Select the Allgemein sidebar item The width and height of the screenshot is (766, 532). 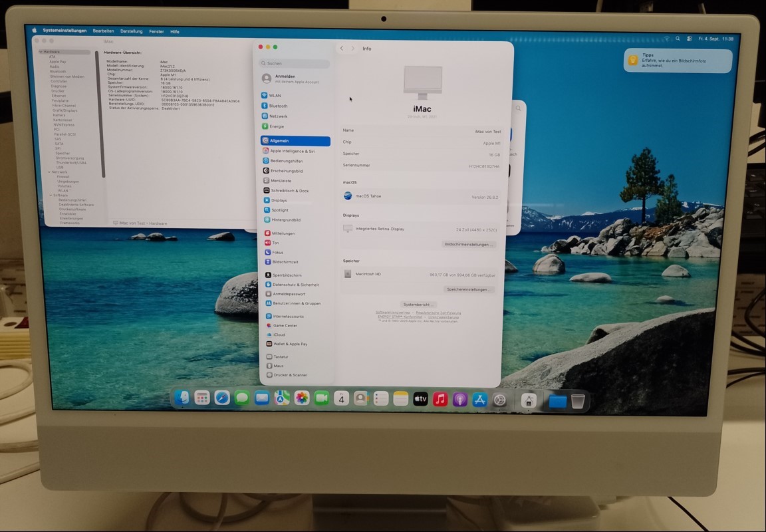[x=295, y=141]
